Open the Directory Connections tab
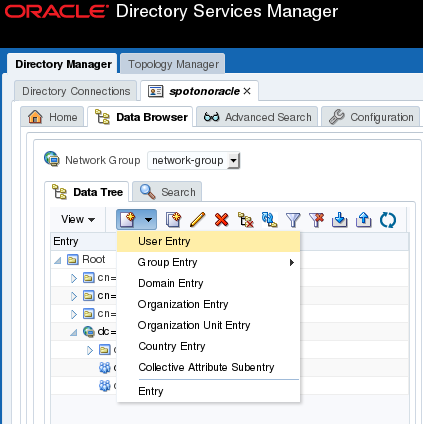 pos(76,91)
